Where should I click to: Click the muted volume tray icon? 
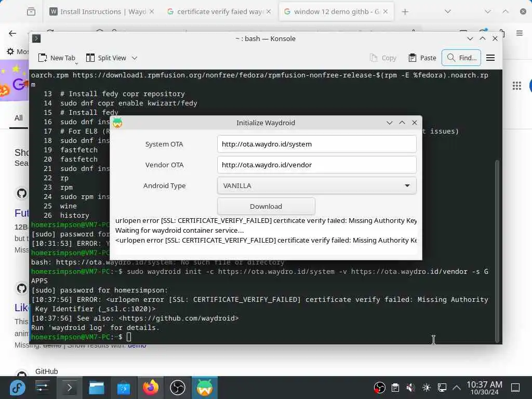tap(411, 388)
